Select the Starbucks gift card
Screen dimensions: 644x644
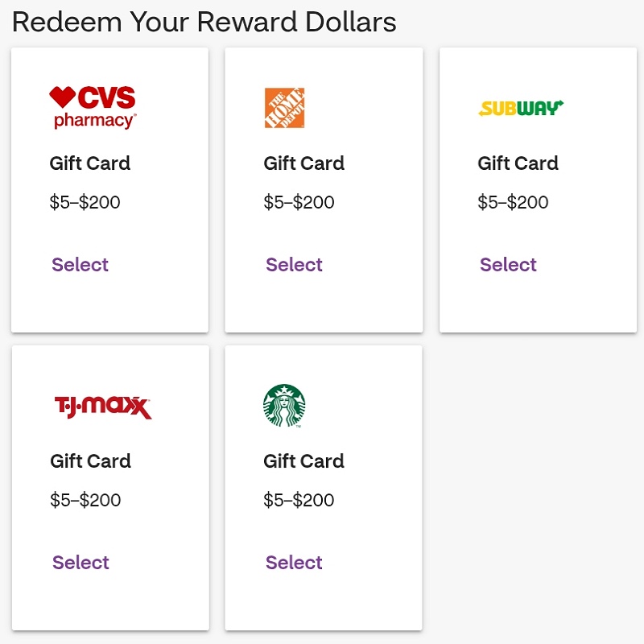click(294, 562)
